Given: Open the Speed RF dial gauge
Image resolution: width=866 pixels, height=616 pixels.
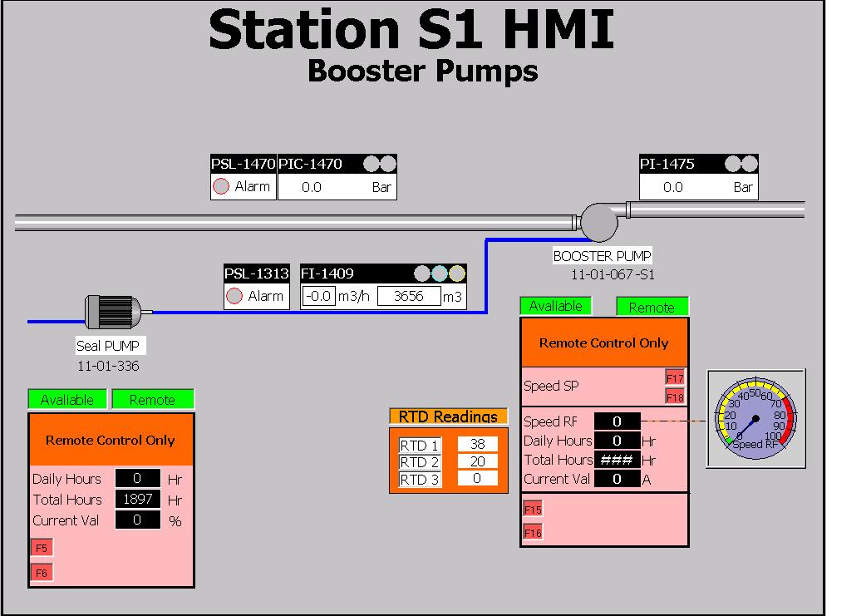Looking at the screenshot, I should (756, 419).
